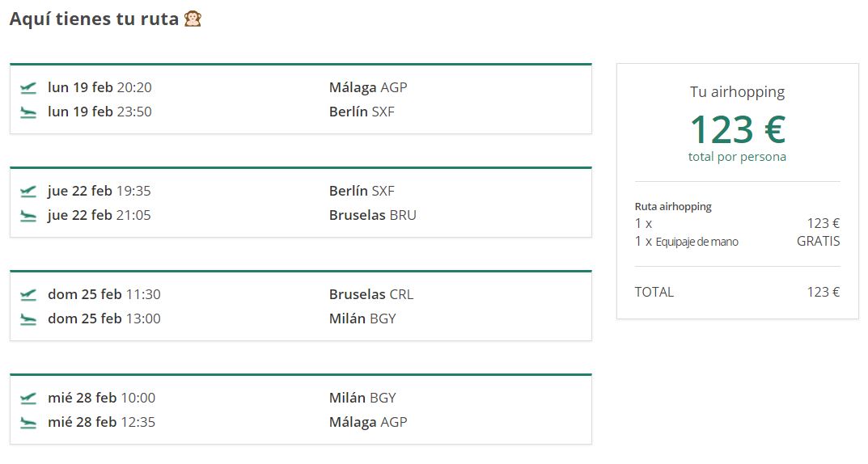Click the 'Tu airhopping' summary title
This screenshot has height=464, width=868.
tap(737, 92)
